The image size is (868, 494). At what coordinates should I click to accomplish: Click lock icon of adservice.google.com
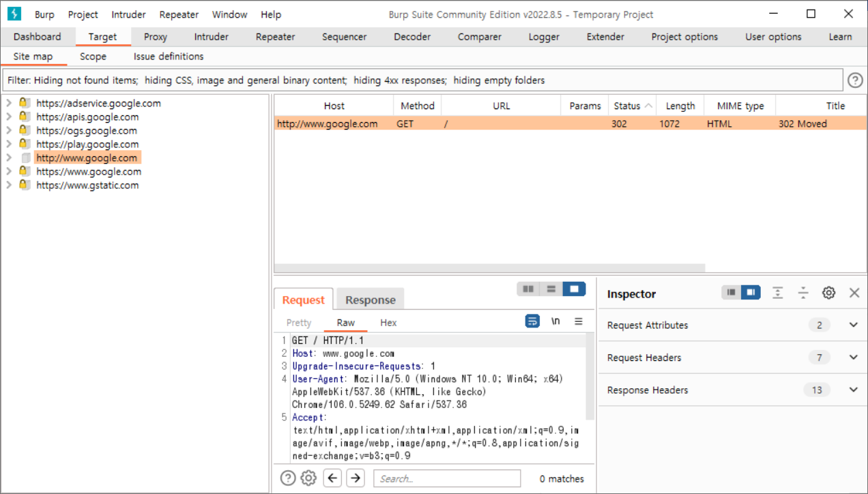pos(25,103)
